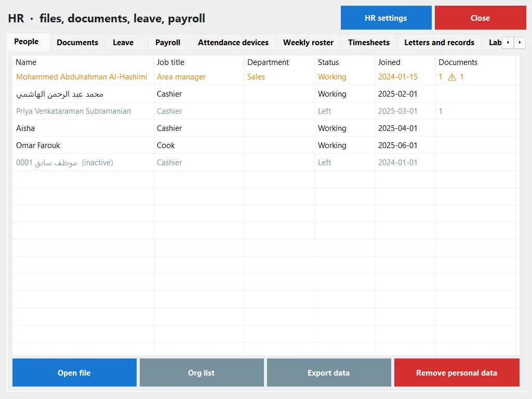Click the HR settings button
The image size is (532, 399).
pyautogui.click(x=386, y=18)
